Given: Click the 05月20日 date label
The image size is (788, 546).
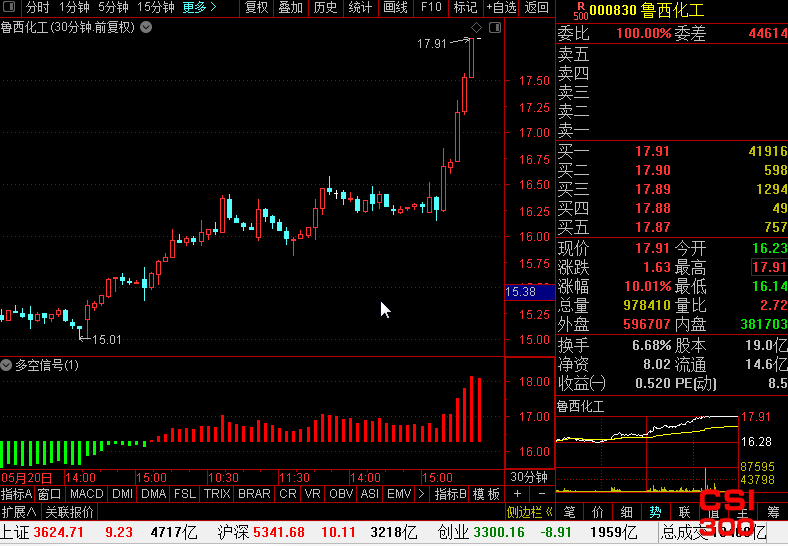Looking at the screenshot, I should coord(27,477).
